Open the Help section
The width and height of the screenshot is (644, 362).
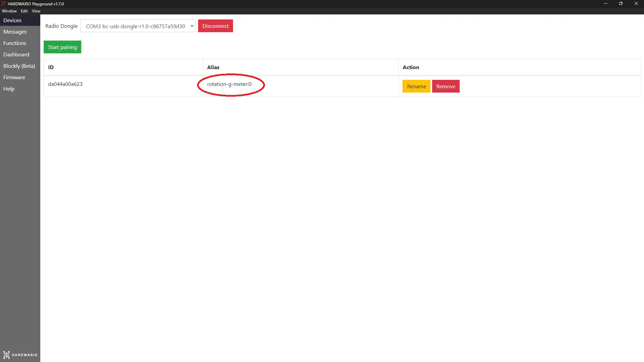(x=20, y=89)
